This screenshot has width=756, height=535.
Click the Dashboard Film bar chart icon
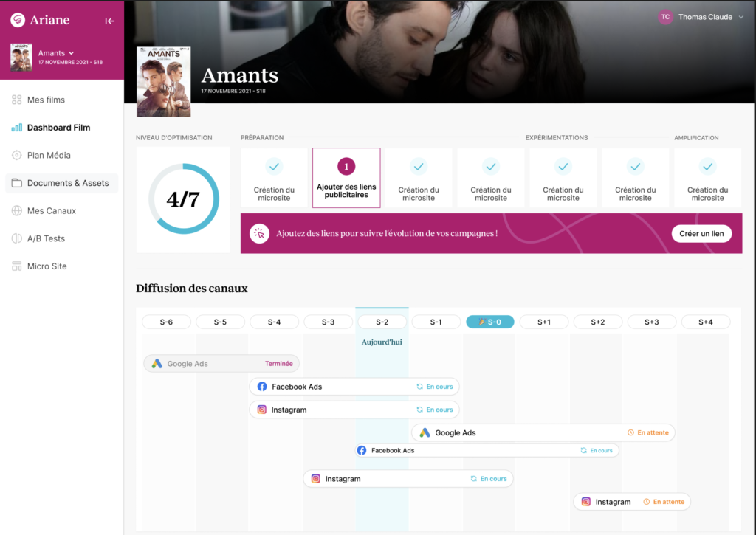(17, 128)
